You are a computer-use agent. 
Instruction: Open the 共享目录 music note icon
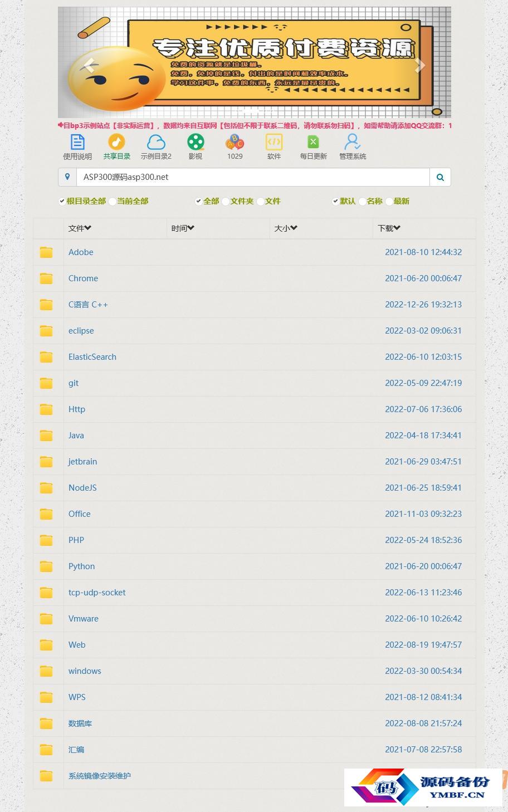tap(116, 142)
